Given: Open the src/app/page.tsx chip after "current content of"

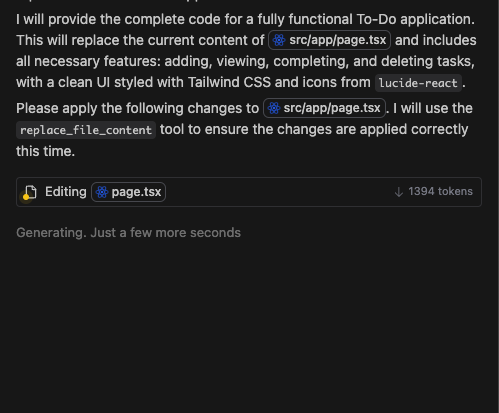Looking at the screenshot, I should (x=329, y=40).
